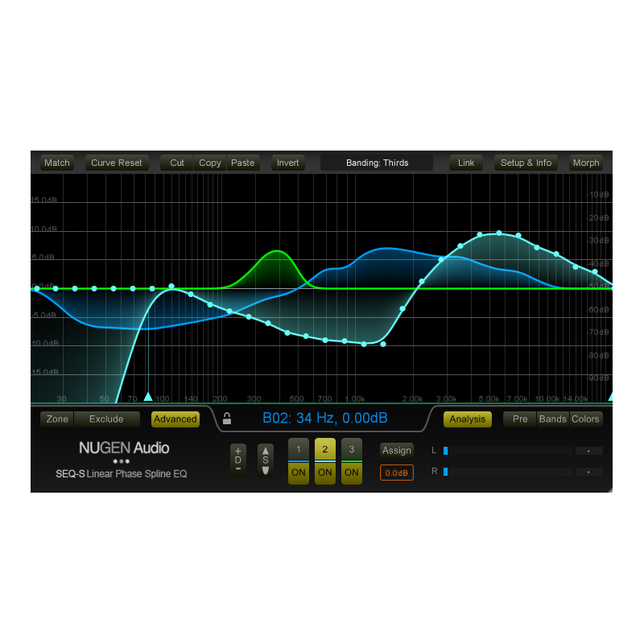Select curve slot 3
This screenshot has height=644, width=644.
[351, 450]
